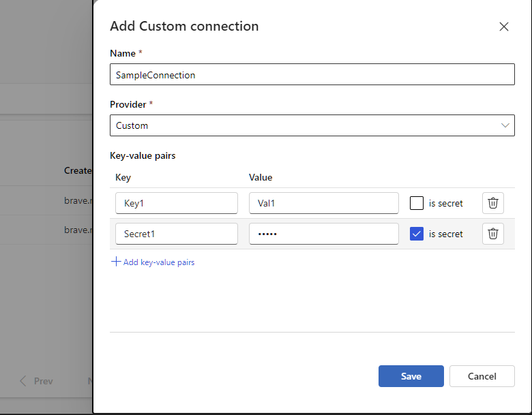Edit the Secret1 key input
The height and width of the screenshot is (415, 532).
click(177, 234)
